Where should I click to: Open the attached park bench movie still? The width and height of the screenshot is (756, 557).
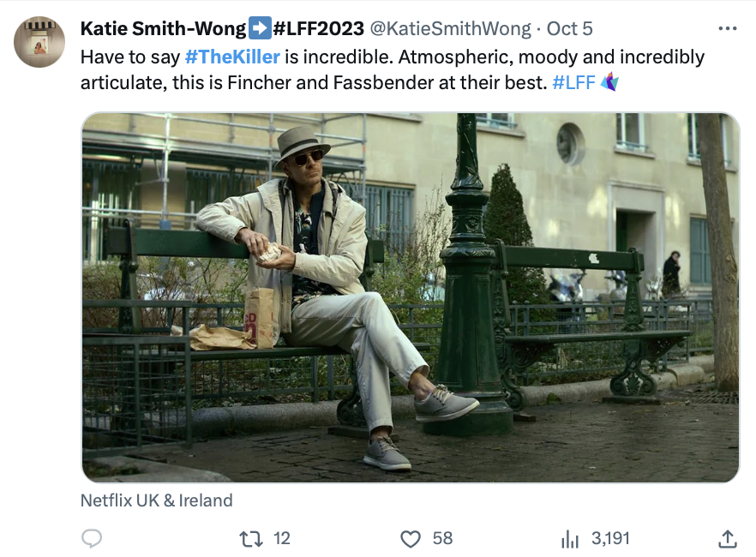click(x=410, y=297)
